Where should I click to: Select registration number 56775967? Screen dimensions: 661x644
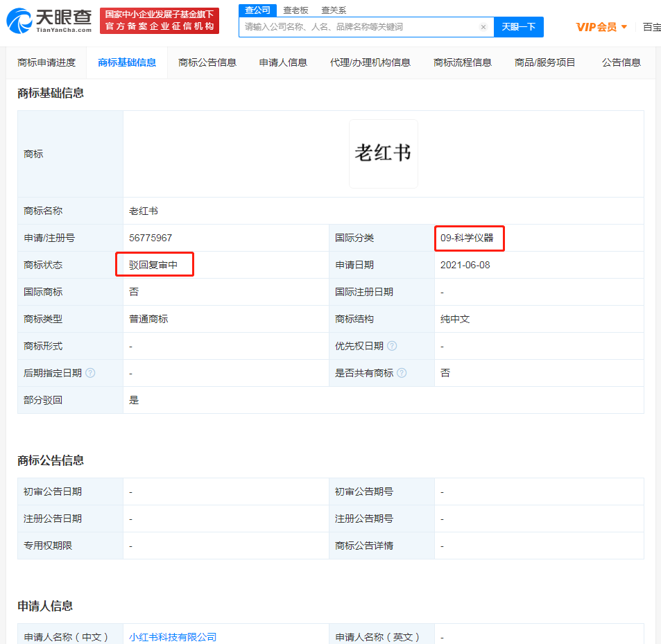coord(151,238)
